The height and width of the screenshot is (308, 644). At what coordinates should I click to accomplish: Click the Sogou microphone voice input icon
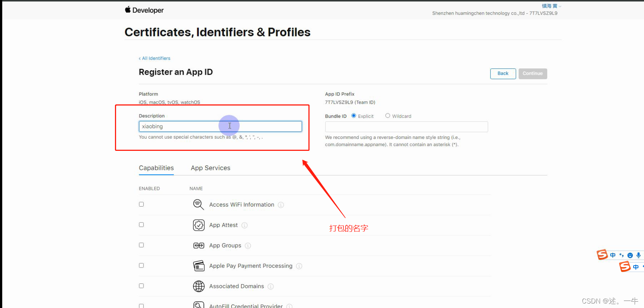coord(638,255)
